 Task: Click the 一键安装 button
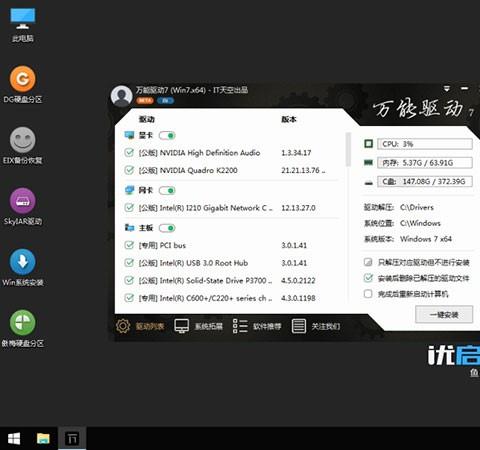444,314
